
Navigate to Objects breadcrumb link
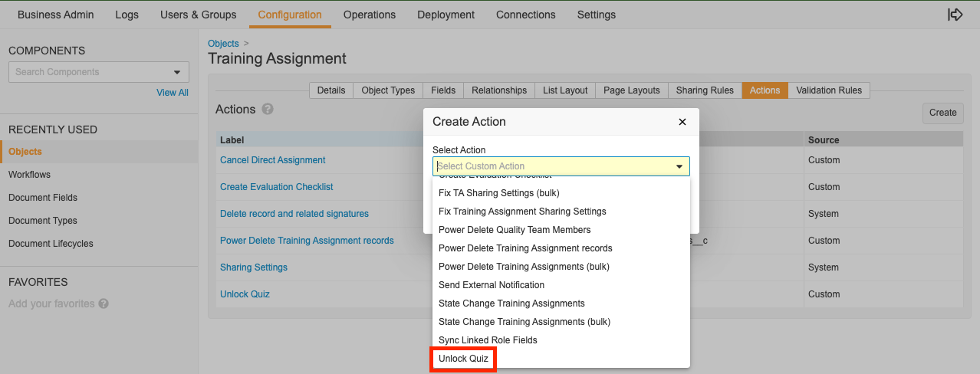(223, 44)
